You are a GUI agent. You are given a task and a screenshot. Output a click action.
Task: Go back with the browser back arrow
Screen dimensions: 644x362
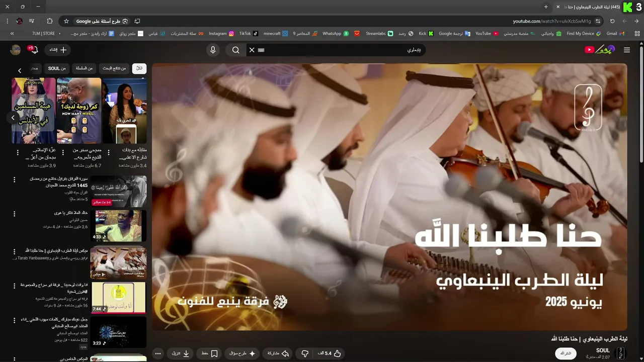(x=636, y=21)
